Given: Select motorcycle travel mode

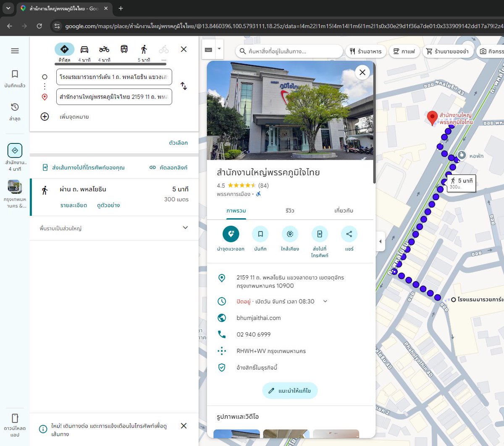Looking at the screenshot, I should [x=104, y=52].
